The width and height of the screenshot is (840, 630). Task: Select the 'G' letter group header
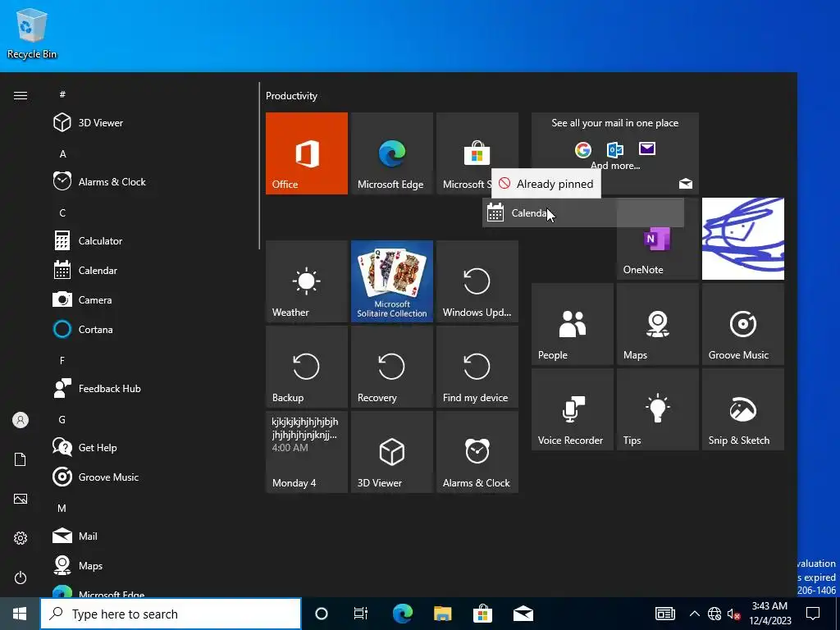(62, 419)
